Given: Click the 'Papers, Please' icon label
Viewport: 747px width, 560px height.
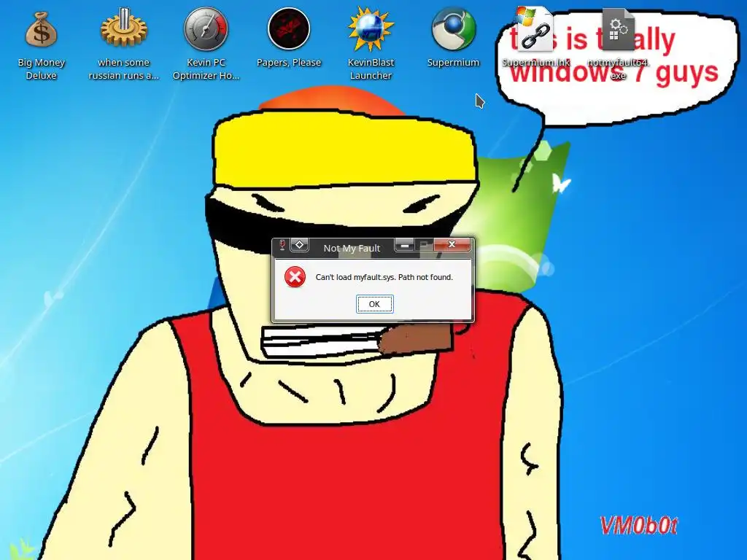Looking at the screenshot, I should [289, 63].
